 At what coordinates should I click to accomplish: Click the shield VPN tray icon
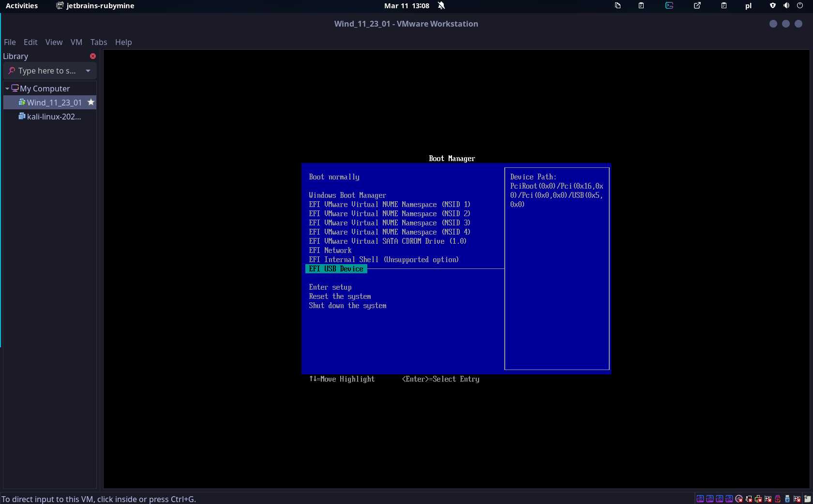(773, 6)
